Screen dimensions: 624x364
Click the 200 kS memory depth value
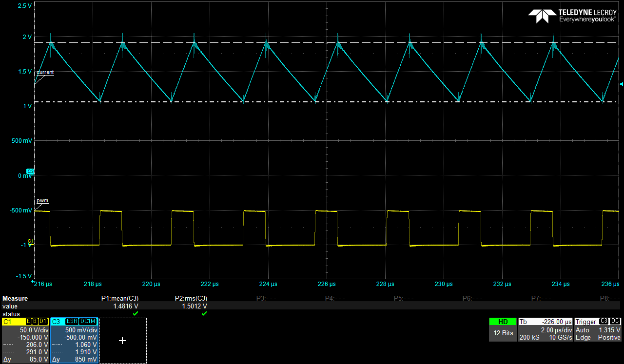pos(529,337)
